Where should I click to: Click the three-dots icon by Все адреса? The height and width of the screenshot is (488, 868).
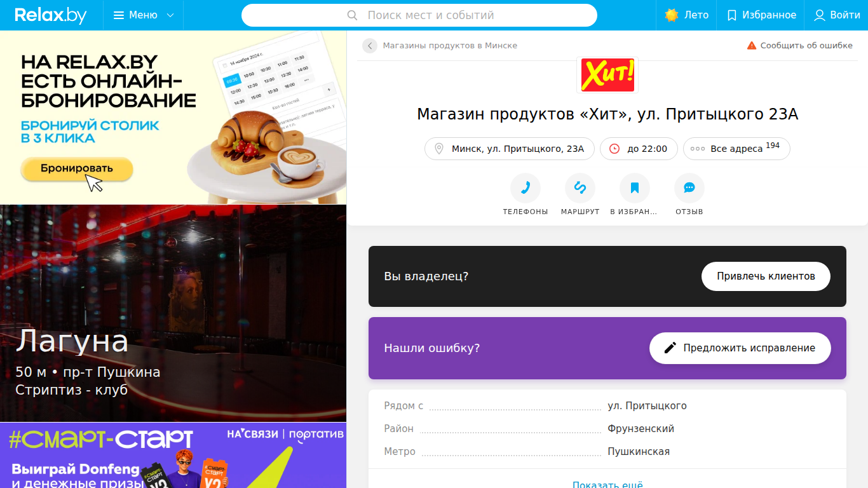pos(698,149)
